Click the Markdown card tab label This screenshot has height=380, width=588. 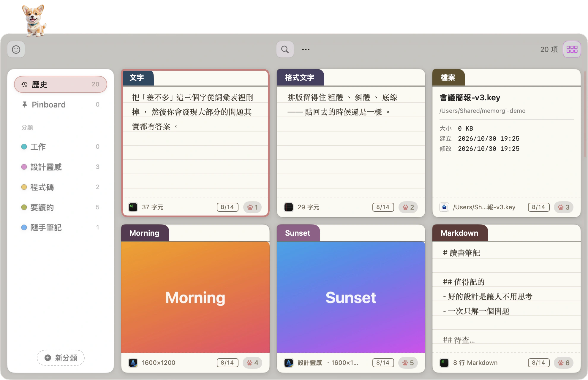[x=459, y=233]
